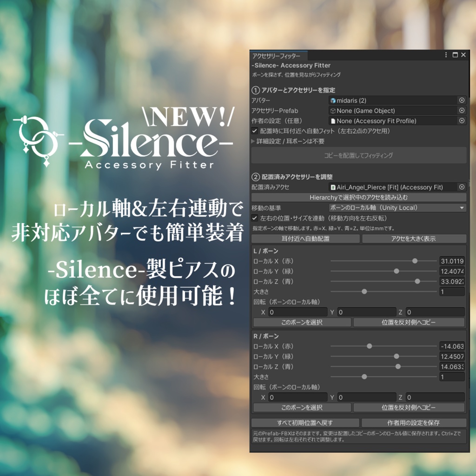Open the 移動の基準 dropdown
Screen dimensions: 476x476
(397, 208)
